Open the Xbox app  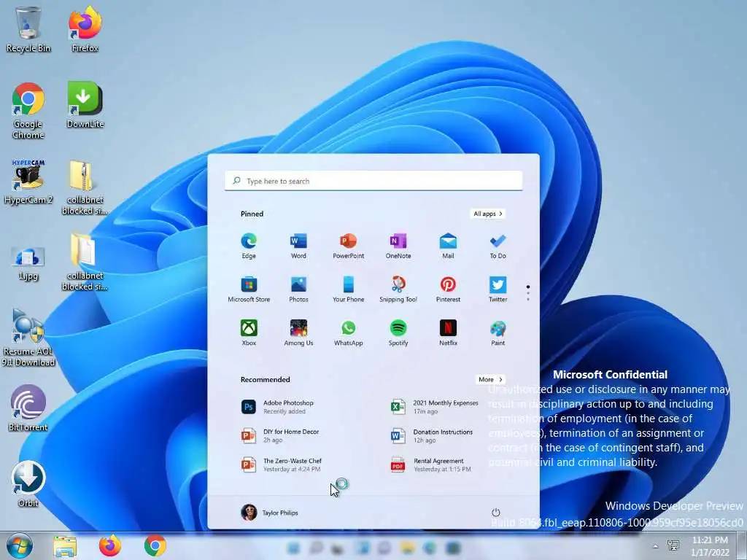pyautogui.click(x=249, y=332)
